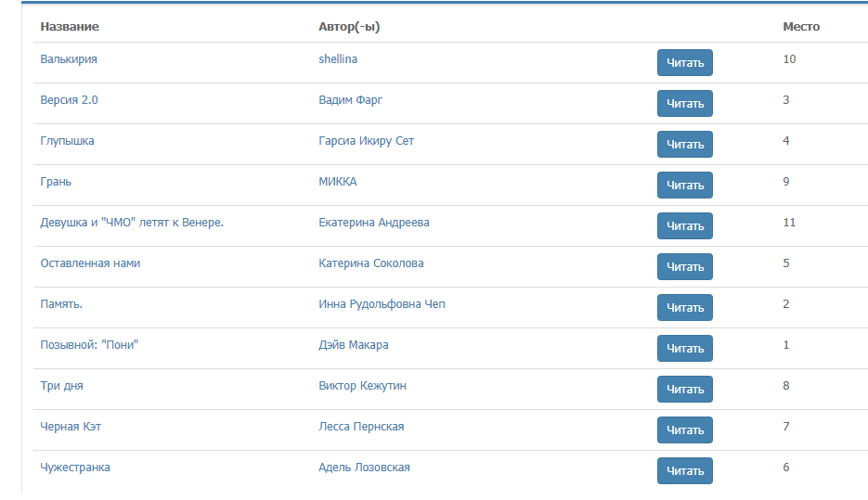Click the Читать button for Валькирия
The width and height of the screenshot is (868, 500).
click(684, 63)
